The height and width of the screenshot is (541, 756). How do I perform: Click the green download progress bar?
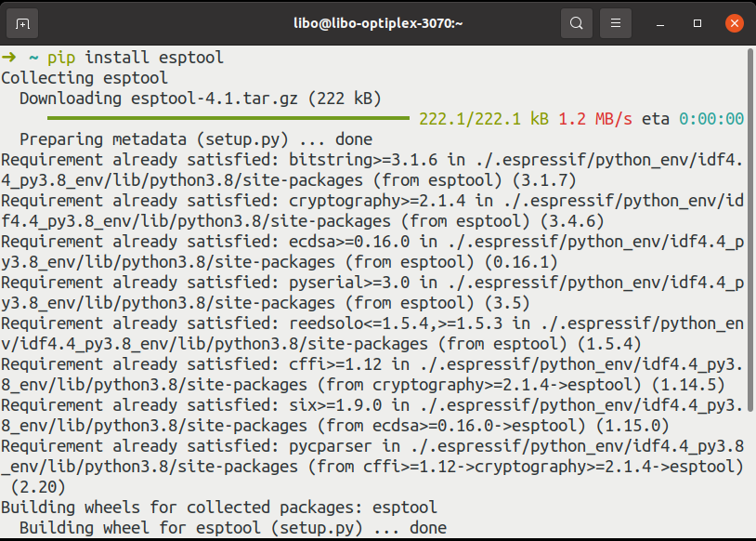coord(228,118)
